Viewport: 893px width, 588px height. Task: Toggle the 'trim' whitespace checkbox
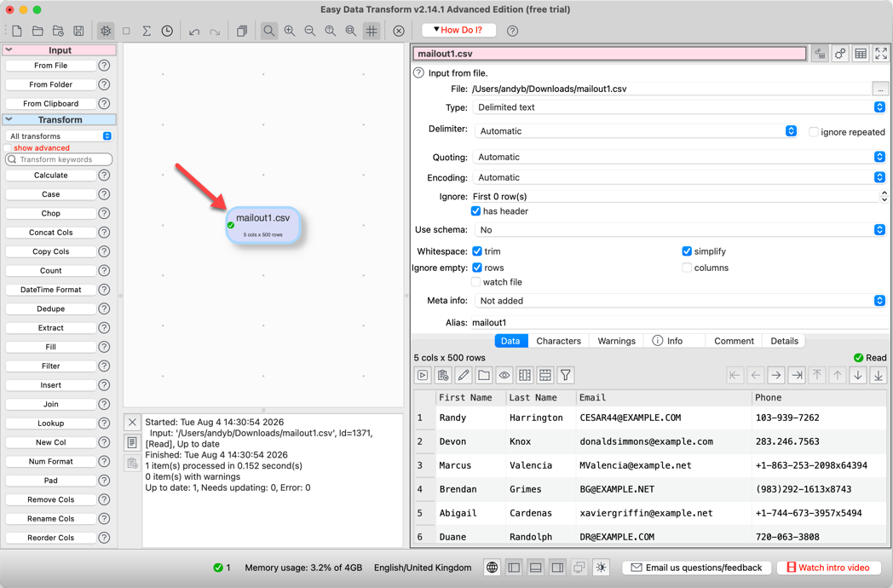[x=477, y=251]
